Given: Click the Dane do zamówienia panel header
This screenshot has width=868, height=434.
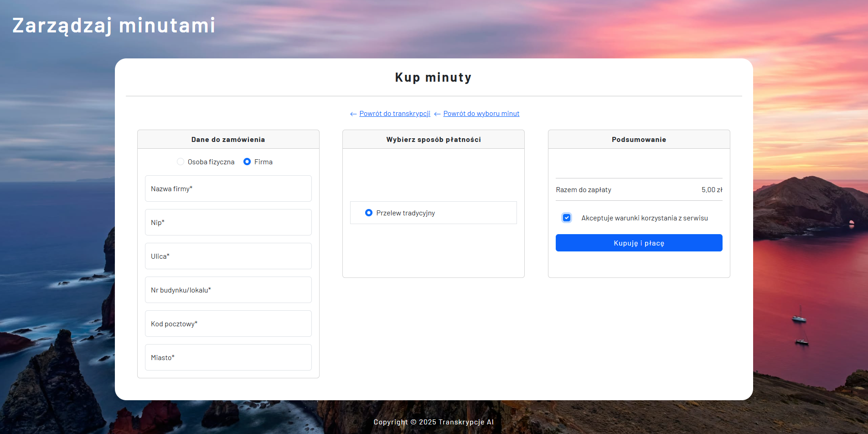Looking at the screenshot, I should click(228, 140).
